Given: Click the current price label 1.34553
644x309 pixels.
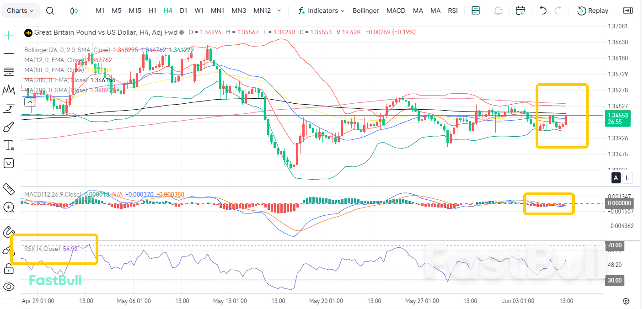Looking at the screenshot, I should click(617, 115).
